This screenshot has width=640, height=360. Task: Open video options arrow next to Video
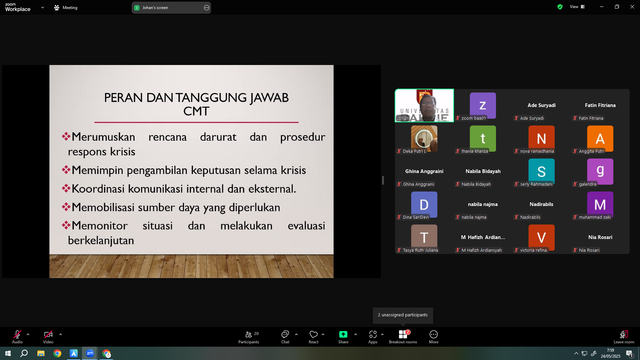coord(60,334)
